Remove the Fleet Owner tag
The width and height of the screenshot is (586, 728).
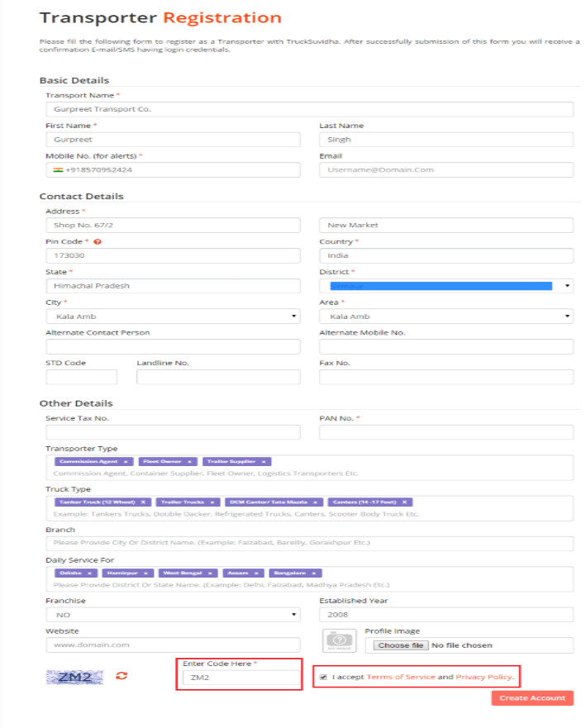189,461
